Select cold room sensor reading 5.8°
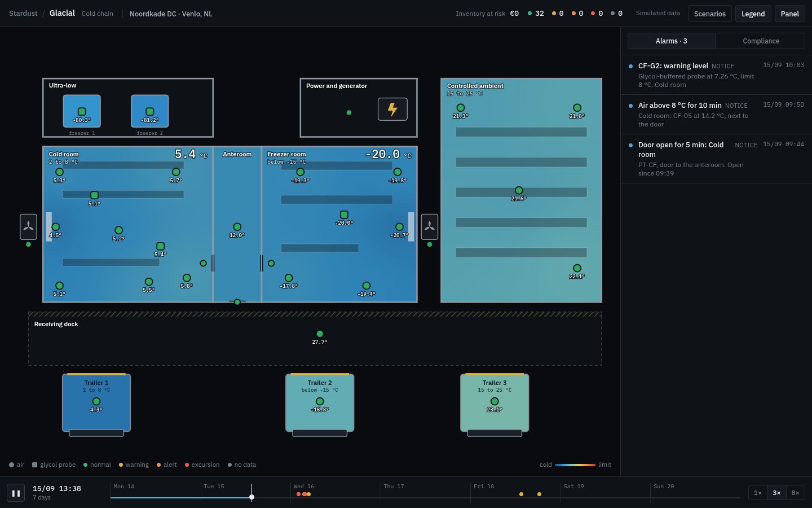Image resolution: width=812 pixels, height=508 pixels. (x=187, y=278)
